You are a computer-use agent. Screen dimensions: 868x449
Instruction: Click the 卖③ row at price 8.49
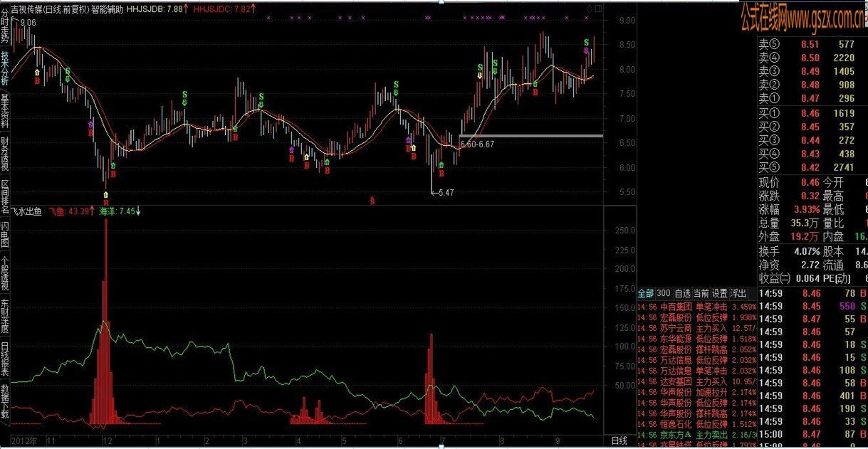812,71
